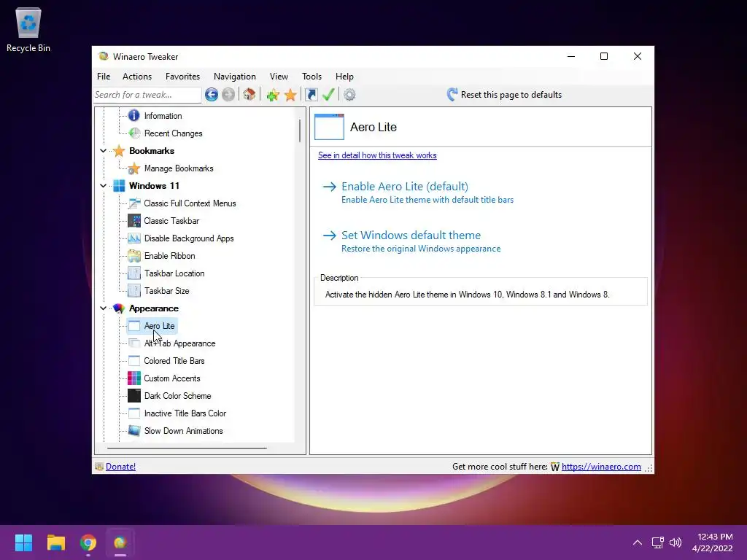The height and width of the screenshot is (560, 747).
Task: Click the Information tree icon
Action: pos(134,115)
